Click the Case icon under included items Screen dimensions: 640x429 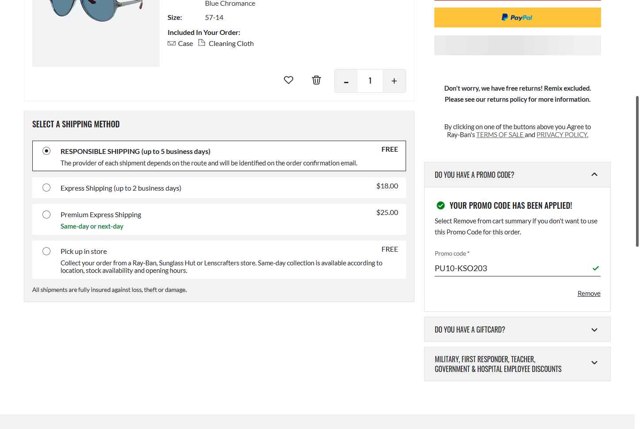pos(171,43)
